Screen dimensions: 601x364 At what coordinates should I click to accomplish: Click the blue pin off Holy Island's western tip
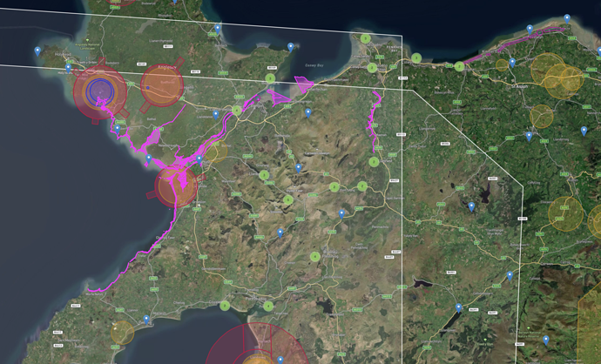pyautogui.click(x=37, y=51)
